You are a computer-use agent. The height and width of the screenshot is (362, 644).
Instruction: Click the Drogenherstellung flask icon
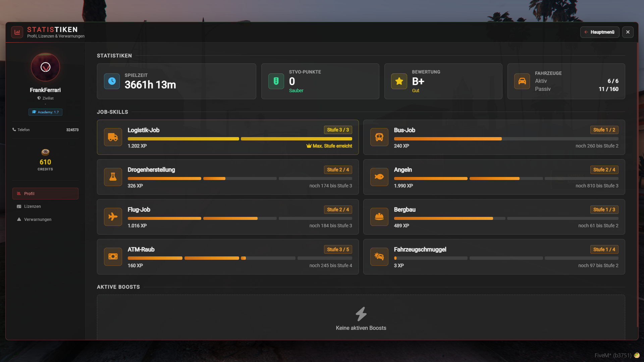tap(113, 177)
